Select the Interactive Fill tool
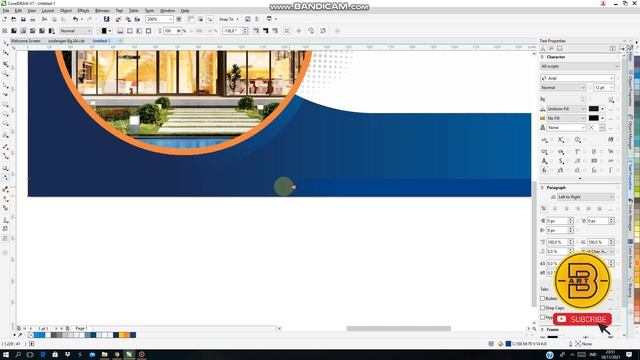Image resolution: width=640 pixels, height=360 pixels. pyautogui.click(x=5, y=199)
